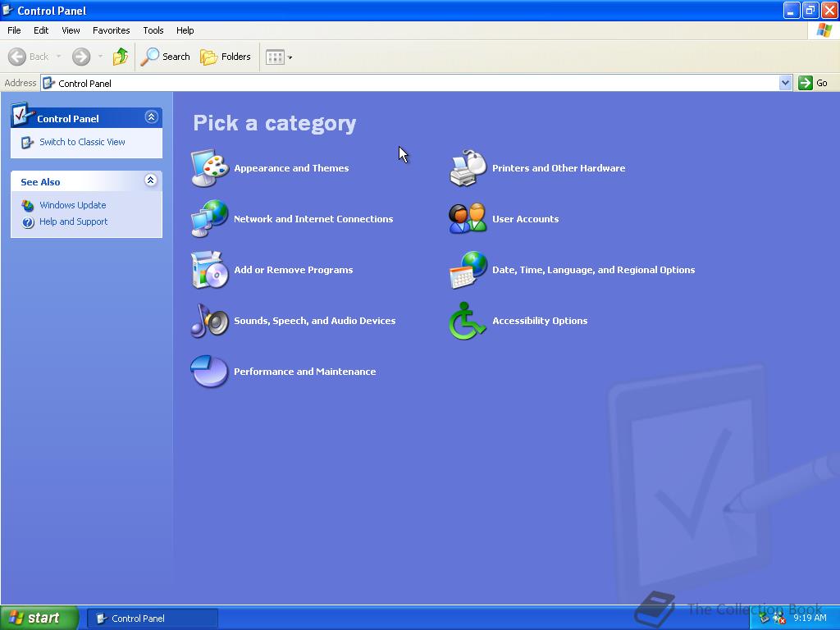840x630 pixels.
Task: Open the Accessibility Options wheelchair icon
Action: (x=468, y=321)
